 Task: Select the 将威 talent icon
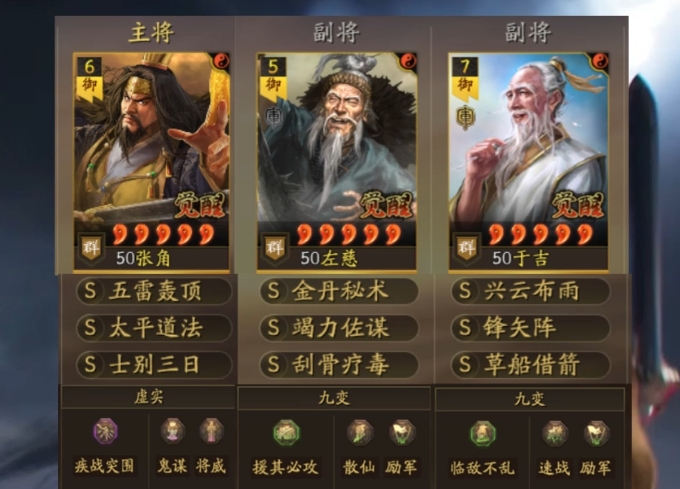click(x=211, y=431)
